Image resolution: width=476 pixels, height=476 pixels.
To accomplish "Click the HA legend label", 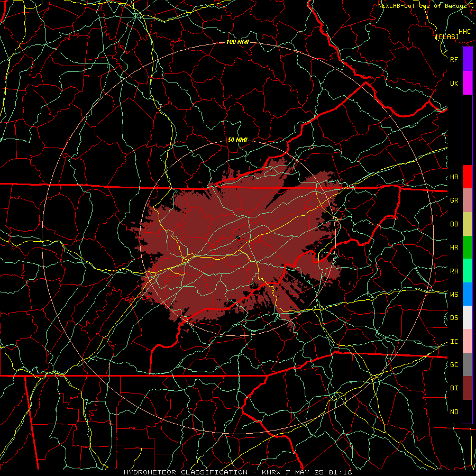I will point(454,177).
